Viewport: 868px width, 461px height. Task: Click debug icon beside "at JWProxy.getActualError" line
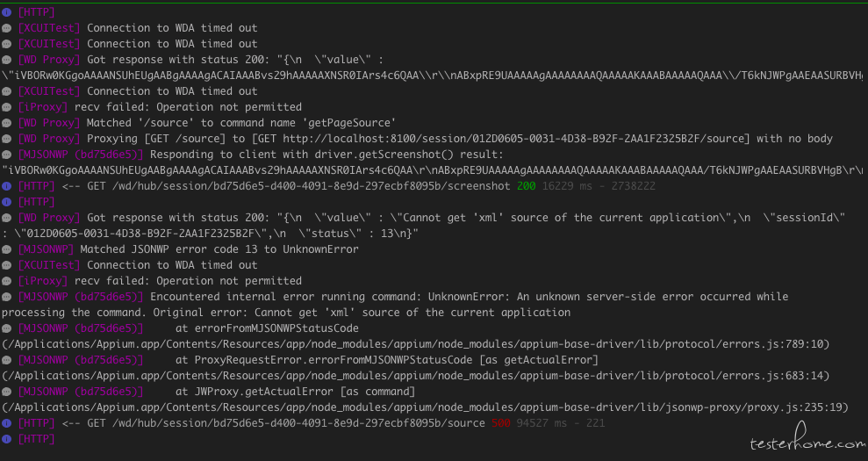pos(7,392)
